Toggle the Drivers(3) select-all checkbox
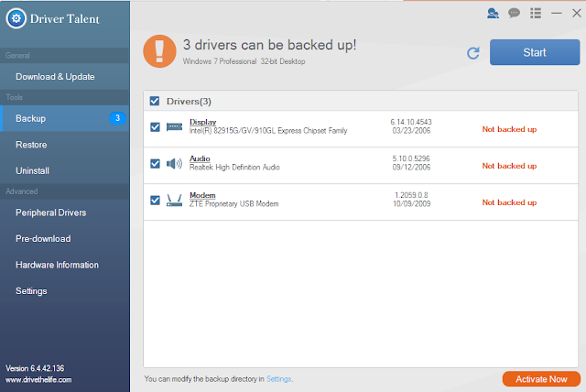 (155, 101)
